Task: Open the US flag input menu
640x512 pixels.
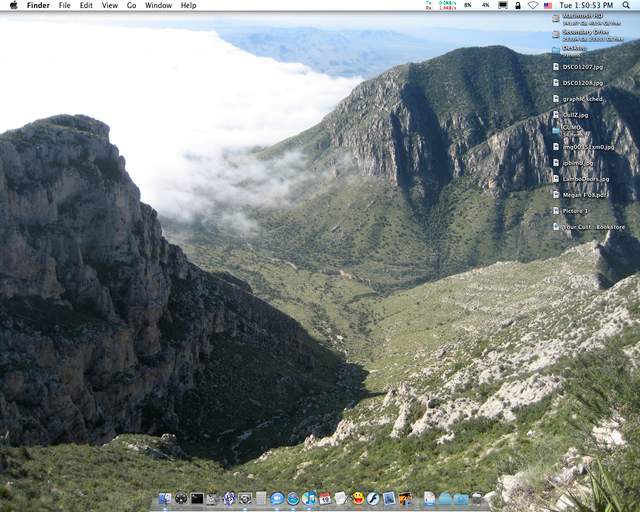Action: click(548, 5)
